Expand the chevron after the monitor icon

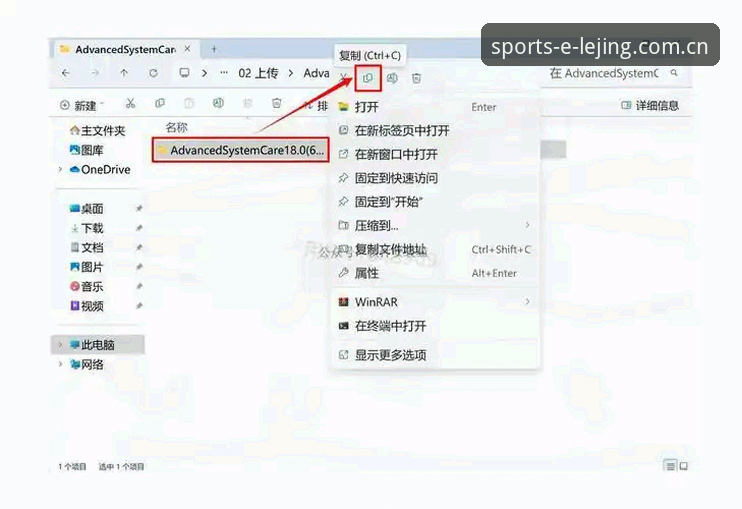pyautogui.click(x=204, y=73)
